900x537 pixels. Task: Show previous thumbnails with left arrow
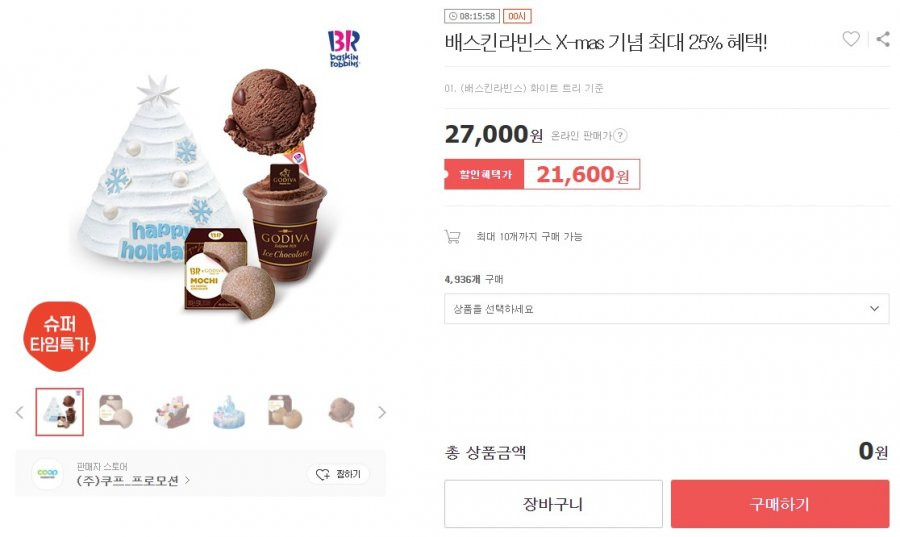[20, 412]
